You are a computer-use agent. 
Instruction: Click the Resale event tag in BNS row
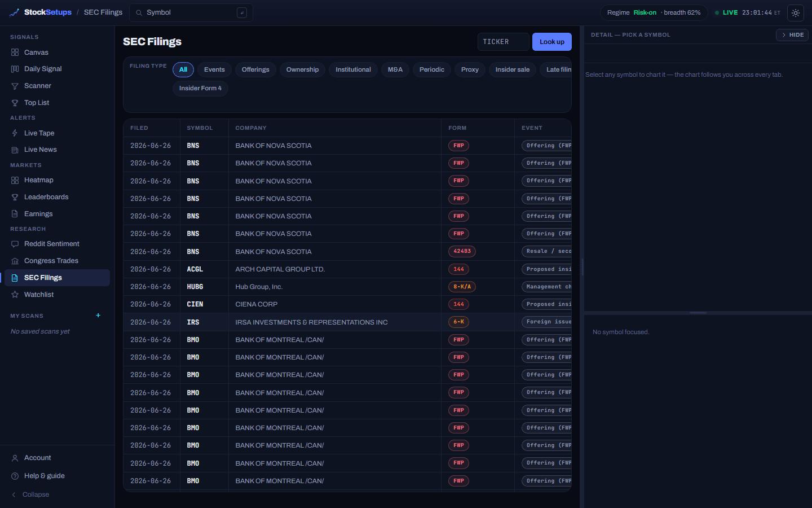click(547, 251)
